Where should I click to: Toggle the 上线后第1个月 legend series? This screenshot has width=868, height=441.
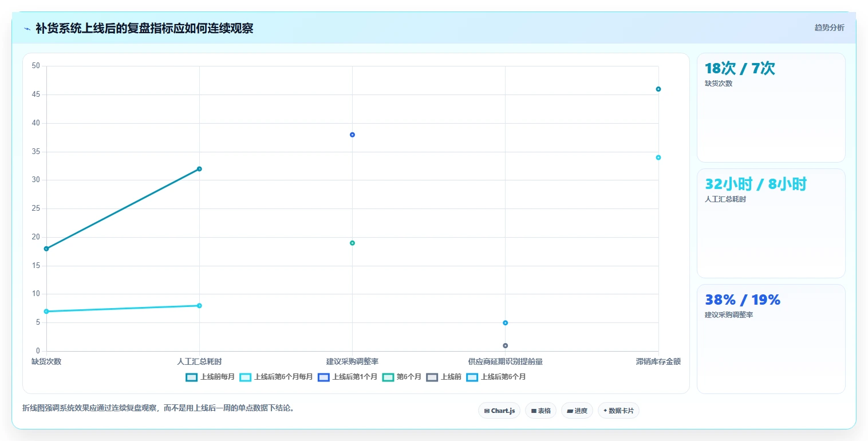[x=348, y=377]
